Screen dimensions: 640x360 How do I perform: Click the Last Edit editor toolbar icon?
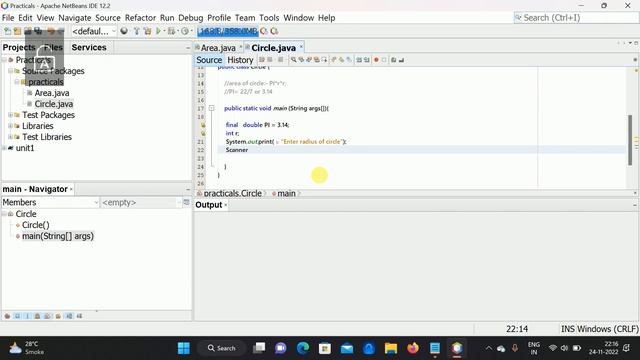tap(262, 60)
